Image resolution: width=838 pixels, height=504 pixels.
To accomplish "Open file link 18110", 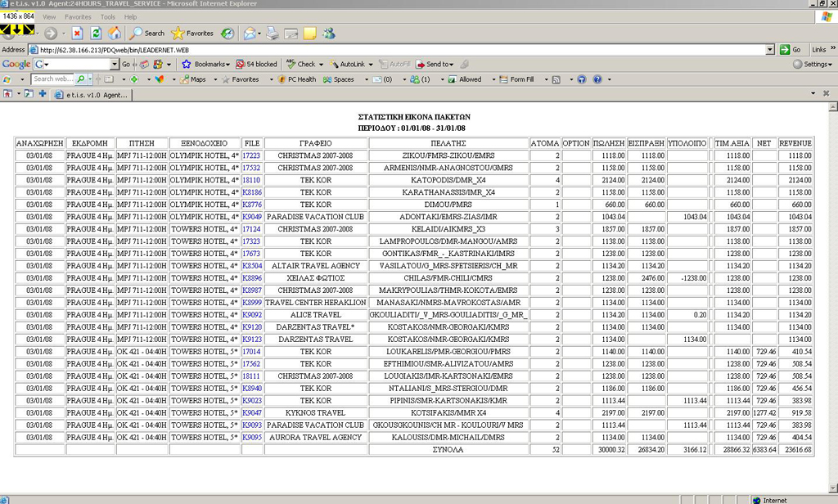I will tap(251, 180).
